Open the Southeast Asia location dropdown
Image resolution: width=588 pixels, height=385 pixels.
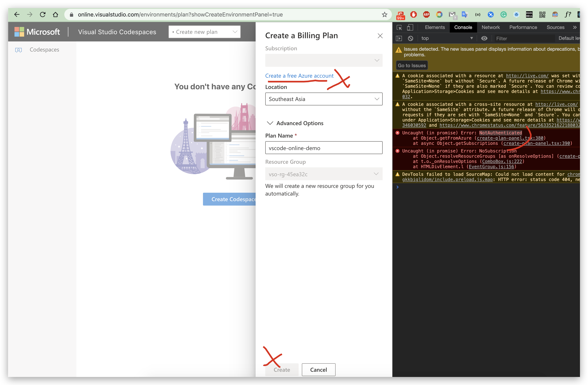[324, 99]
